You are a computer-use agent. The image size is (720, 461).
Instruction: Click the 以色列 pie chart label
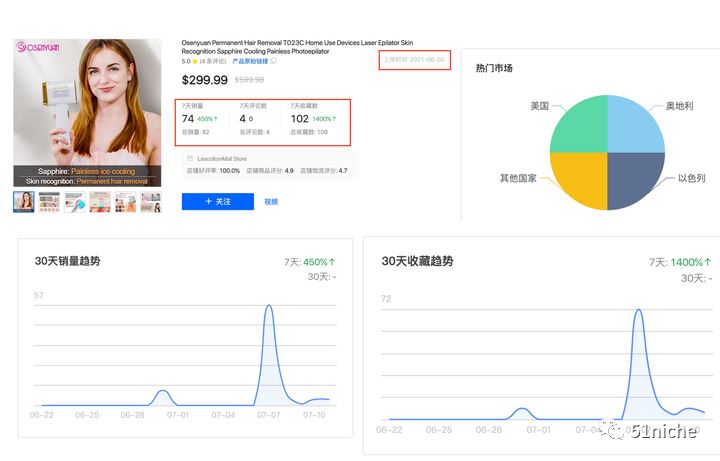pos(692,178)
